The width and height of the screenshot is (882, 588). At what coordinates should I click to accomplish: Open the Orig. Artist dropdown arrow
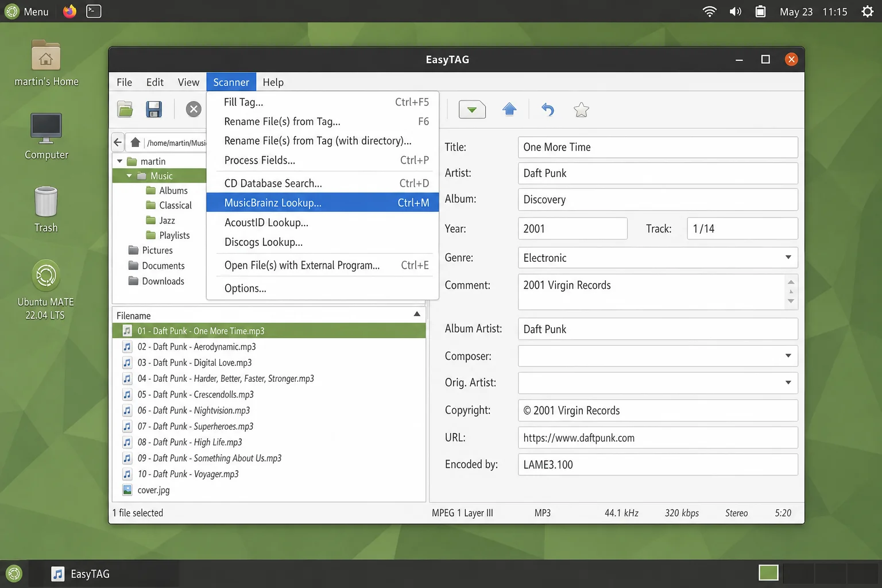[x=788, y=382]
